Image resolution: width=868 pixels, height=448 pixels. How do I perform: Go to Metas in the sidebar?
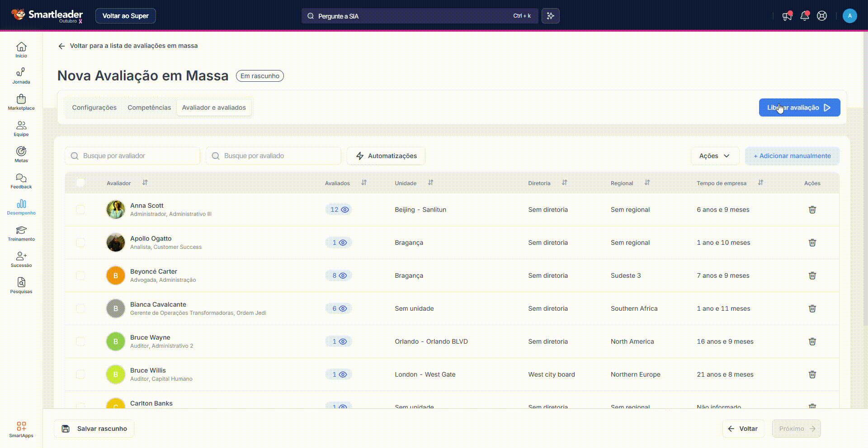click(x=21, y=154)
